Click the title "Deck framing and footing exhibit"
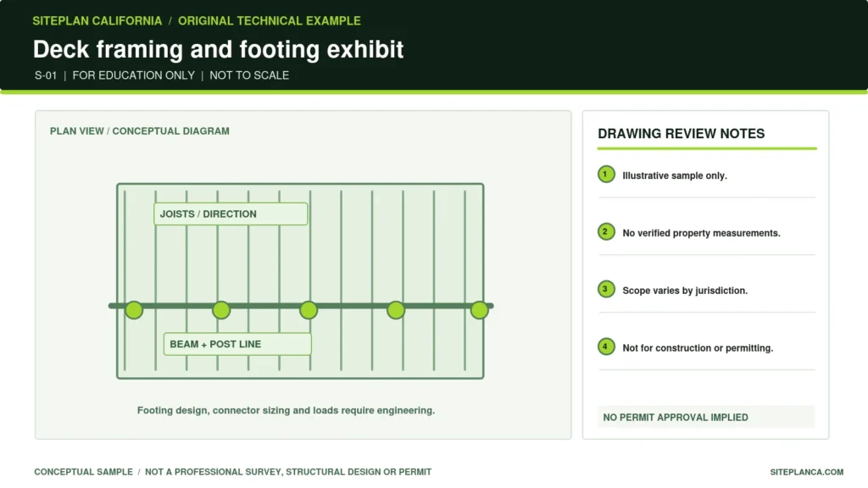The width and height of the screenshot is (868, 488). click(x=218, y=49)
